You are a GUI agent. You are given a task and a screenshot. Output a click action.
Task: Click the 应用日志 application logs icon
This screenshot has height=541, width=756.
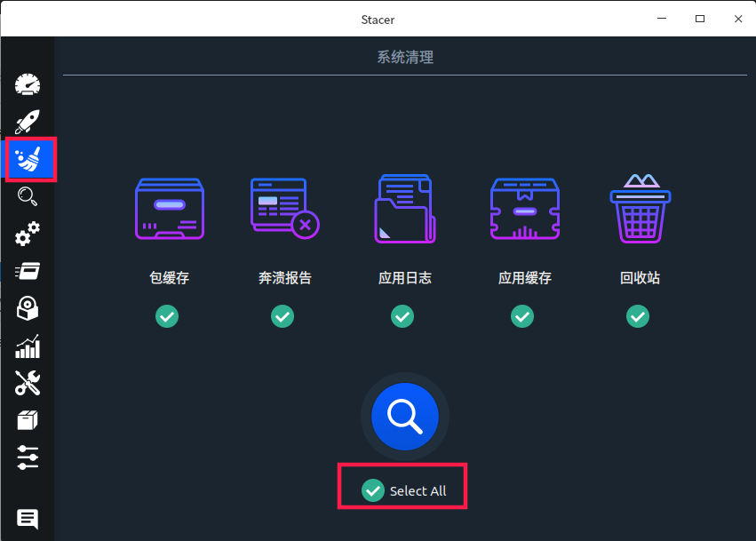pos(405,209)
